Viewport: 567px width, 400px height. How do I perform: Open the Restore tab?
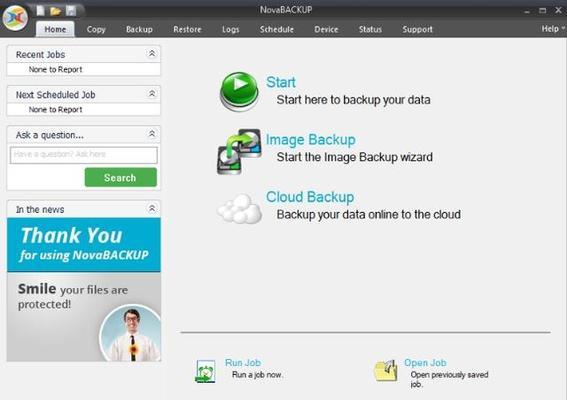tap(187, 29)
